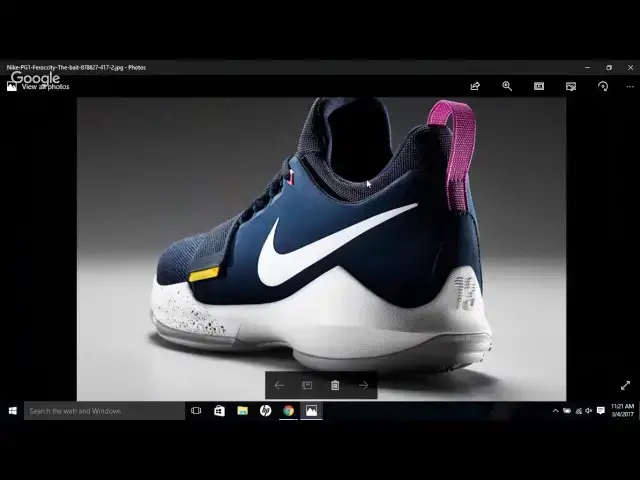The height and width of the screenshot is (480, 640).
Task: Click the muted volume tray icon
Action: click(589, 411)
